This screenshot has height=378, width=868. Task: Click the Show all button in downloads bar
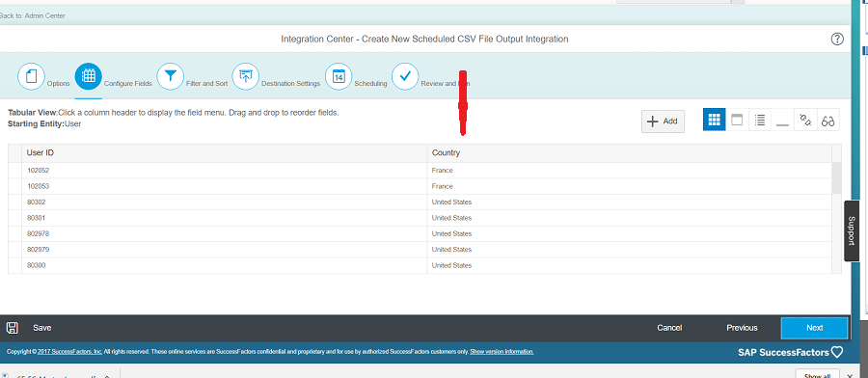point(818,374)
